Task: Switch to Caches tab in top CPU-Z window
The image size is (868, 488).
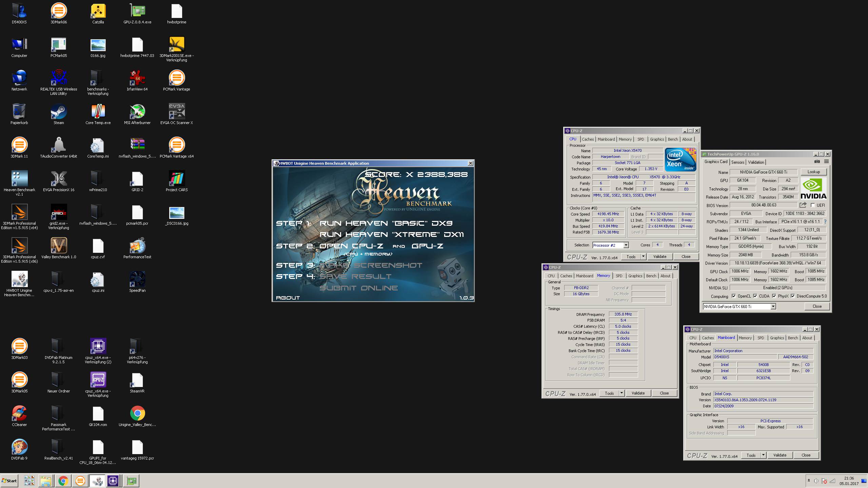Action: 588,139
